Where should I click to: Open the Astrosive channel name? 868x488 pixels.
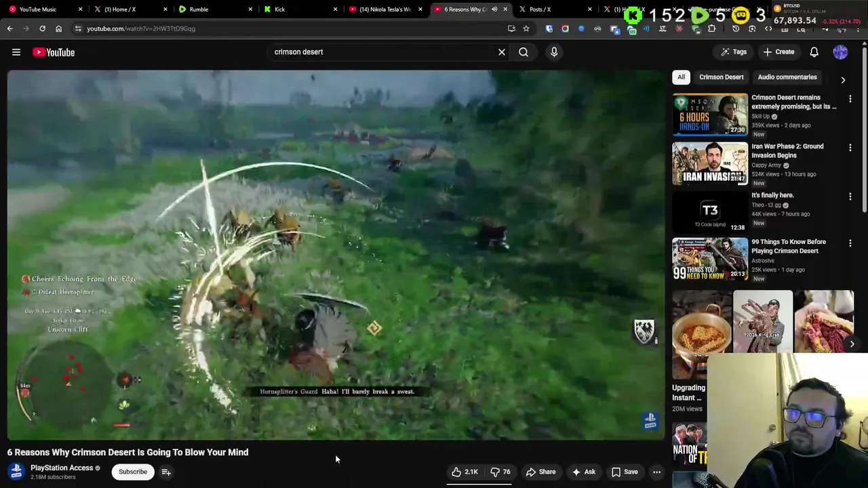tap(763, 261)
